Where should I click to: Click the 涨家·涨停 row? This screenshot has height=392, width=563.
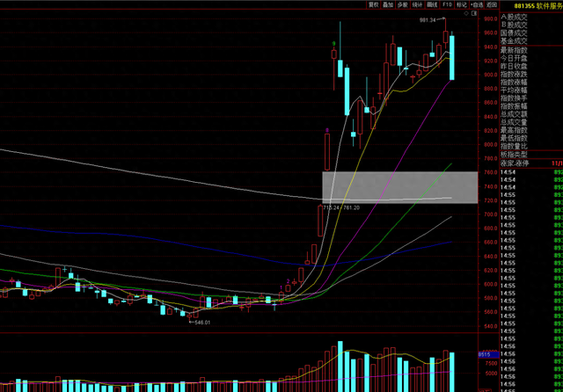pyautogui.click(x=531, y=163)
